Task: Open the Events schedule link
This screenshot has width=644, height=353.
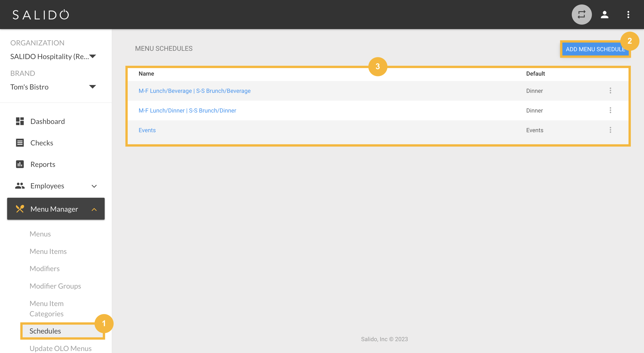Action: click(147, 130)
